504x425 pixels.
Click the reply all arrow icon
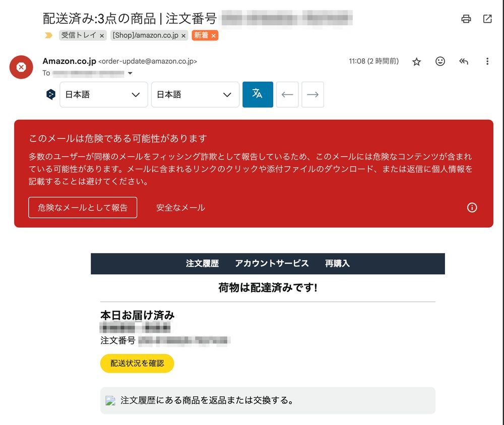tap(464, 61)
